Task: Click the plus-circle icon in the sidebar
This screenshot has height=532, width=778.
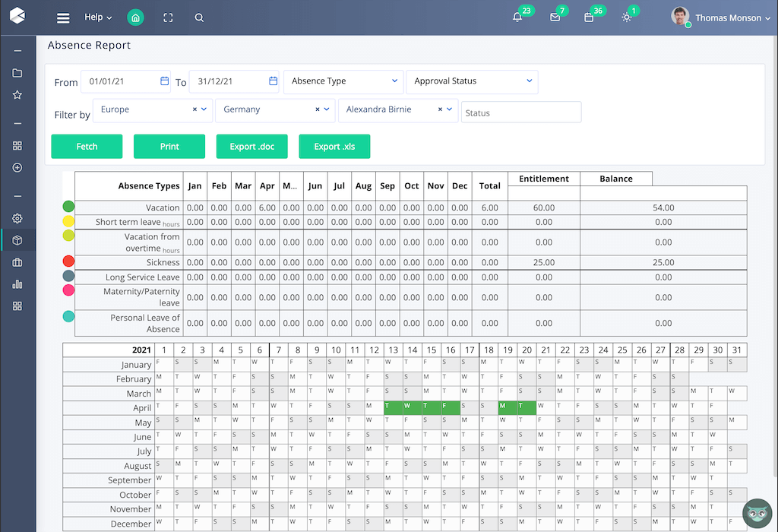Action: [x=17, y=167]
